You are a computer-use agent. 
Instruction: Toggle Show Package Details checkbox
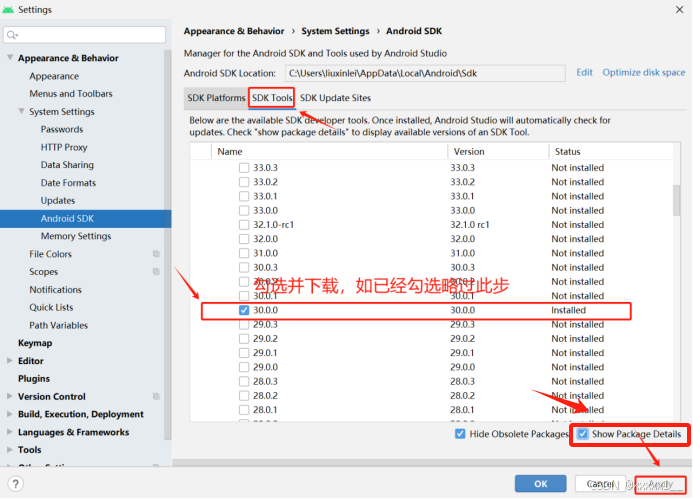click(583, 434)
